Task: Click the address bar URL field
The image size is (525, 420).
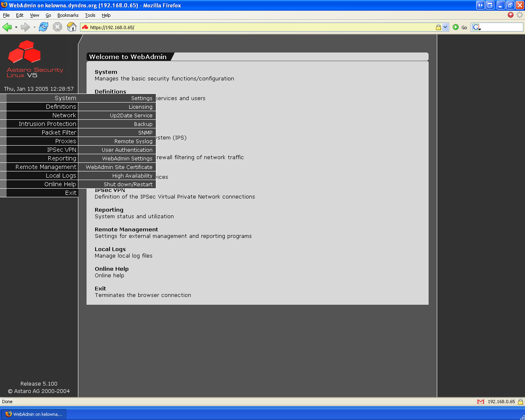Action: (x=258, y=27)
